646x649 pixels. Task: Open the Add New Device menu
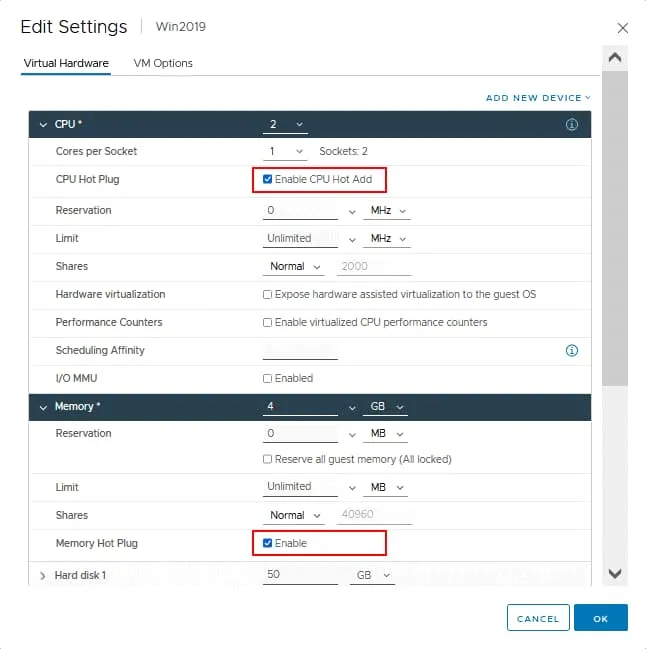[537, 98]
